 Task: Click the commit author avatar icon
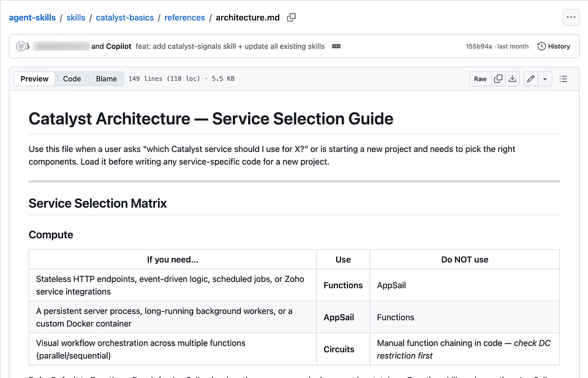tap(21, 46)
